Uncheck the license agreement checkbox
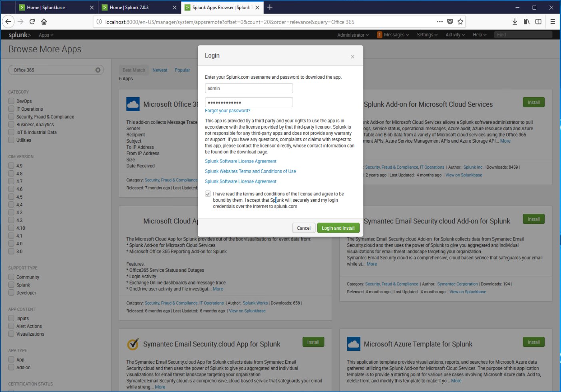561x392 pixels. (208, 193)
